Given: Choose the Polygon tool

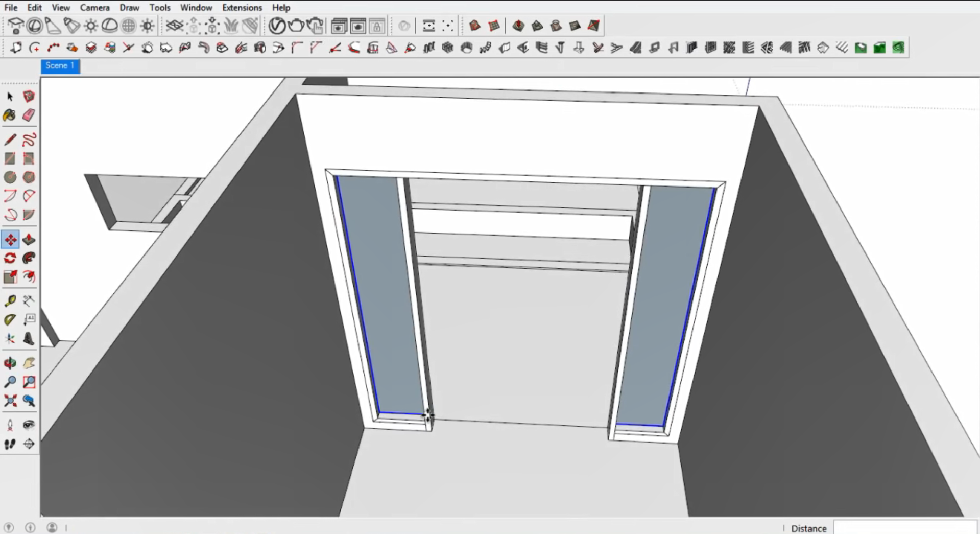Looking at the screenshot, I should (x=29, y=177).
